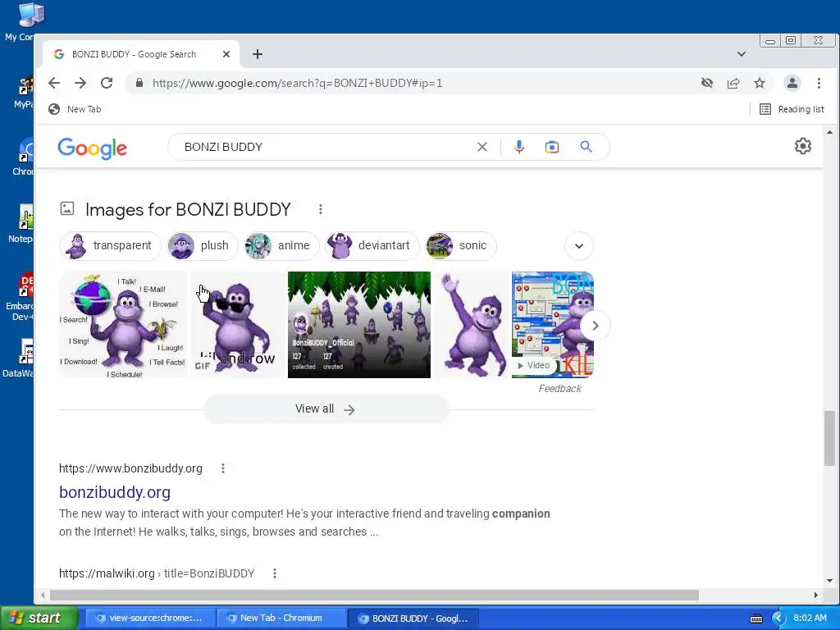Select the BONZI BUDDY taskbar button
The width and height of the screenshot is (840, 630).
click(x=413, y=619)
